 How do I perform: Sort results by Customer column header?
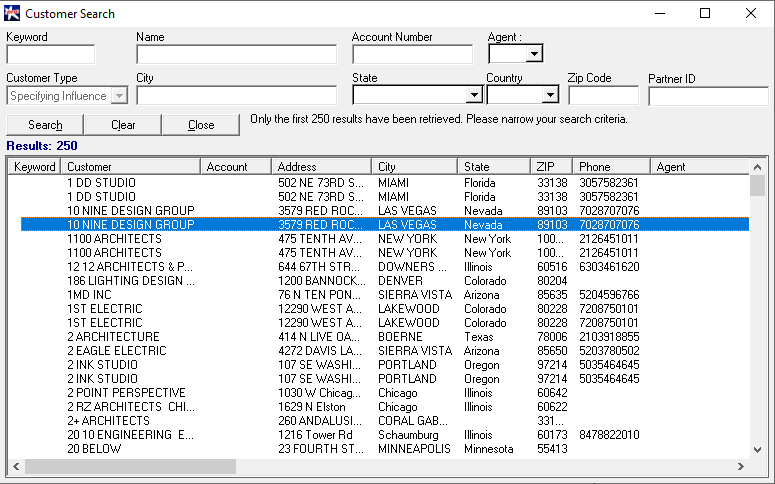point(130,167)
